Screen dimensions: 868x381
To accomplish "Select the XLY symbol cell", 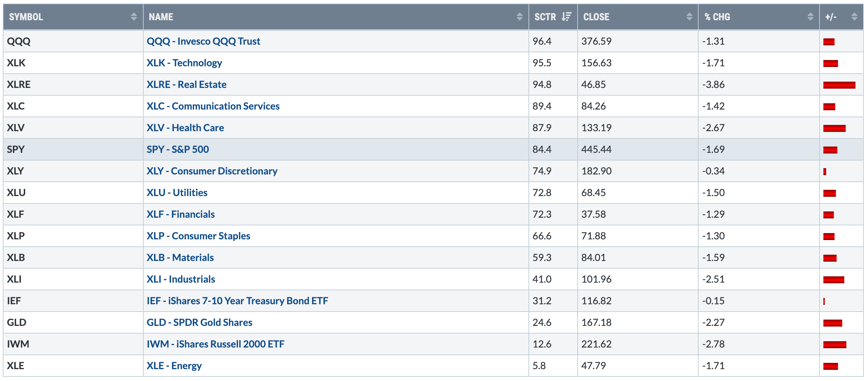I will 15,171.
